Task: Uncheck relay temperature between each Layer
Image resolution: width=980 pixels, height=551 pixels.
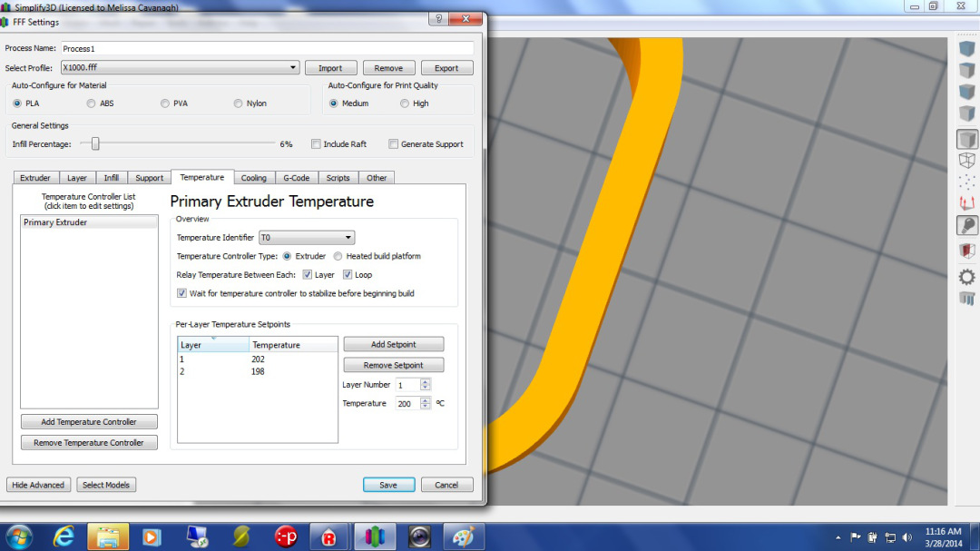Action: click(307, 274)
